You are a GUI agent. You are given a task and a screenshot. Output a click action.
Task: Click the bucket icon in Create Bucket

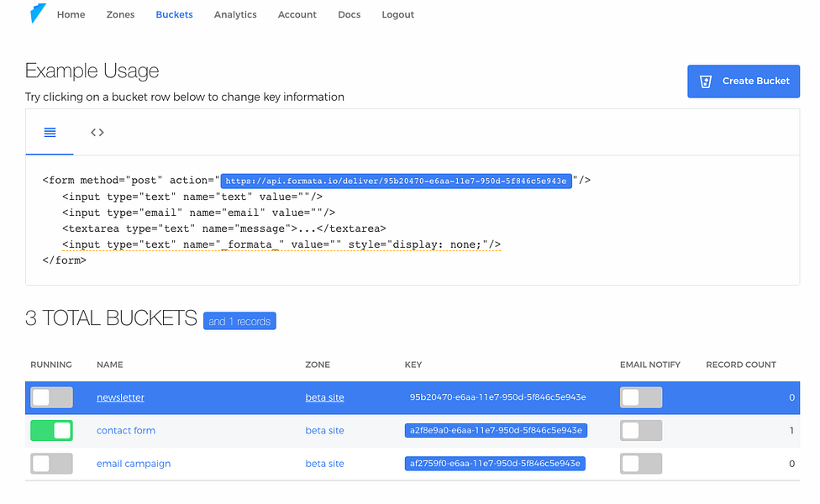point(706,81)
